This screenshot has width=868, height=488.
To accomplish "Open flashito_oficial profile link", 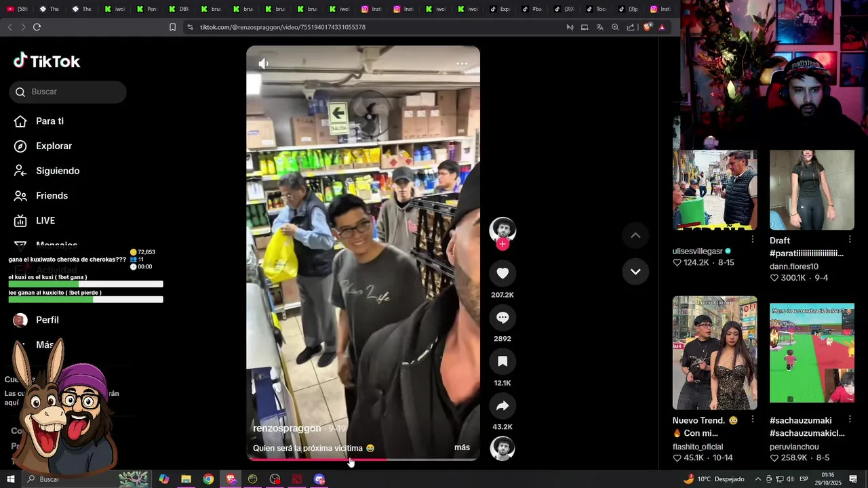I will (x=698, y=447).
